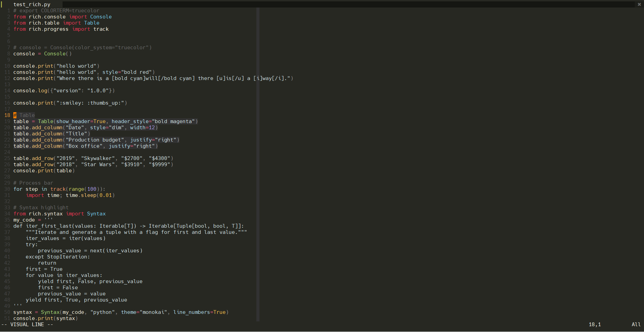644x332 pixels.
Task: Click 'iter_values = iter(values)' line
Action: pos(66,238)
